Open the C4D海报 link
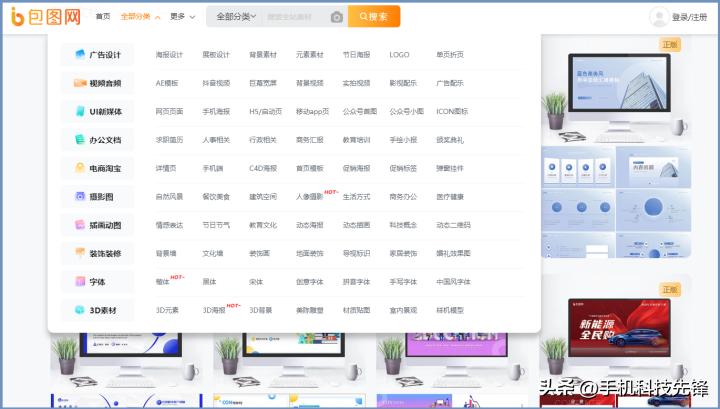 [263, 168]
